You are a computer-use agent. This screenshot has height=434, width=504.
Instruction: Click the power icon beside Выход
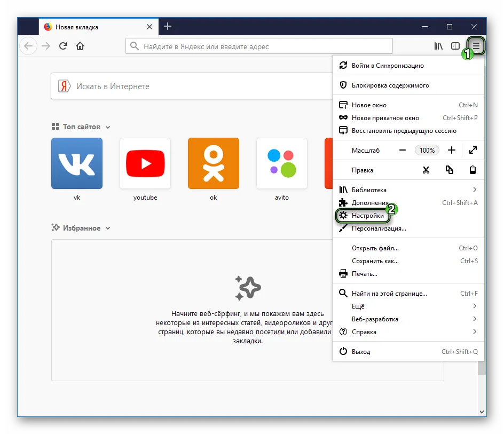343,351
